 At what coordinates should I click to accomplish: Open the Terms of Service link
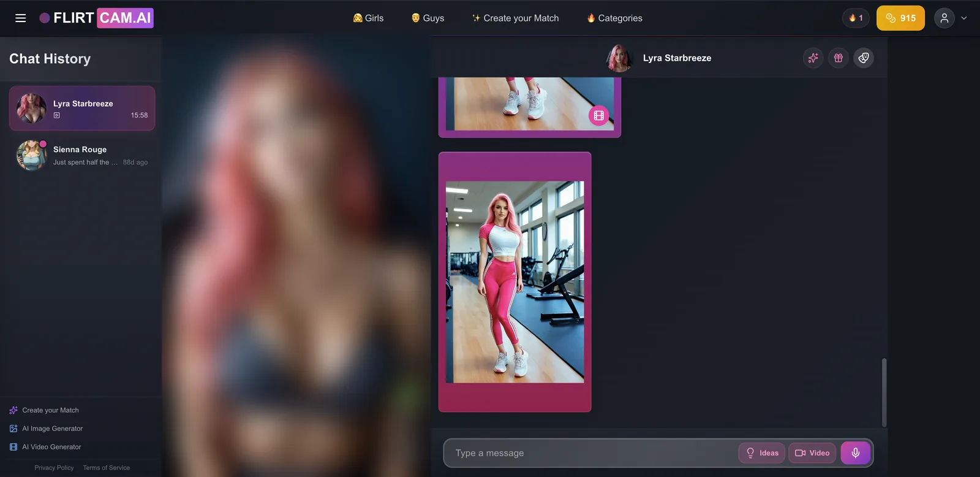[107, 468]
